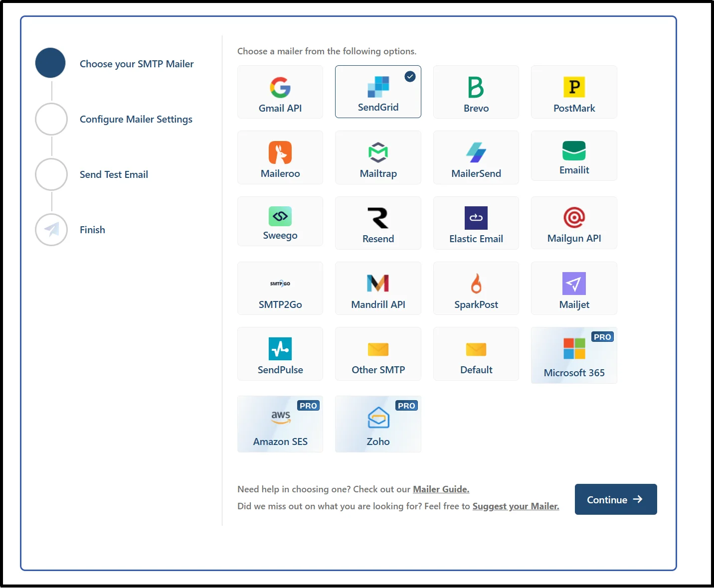Pick the Elastic Email icon
The image size is (714, 588).
pos(476,218)
